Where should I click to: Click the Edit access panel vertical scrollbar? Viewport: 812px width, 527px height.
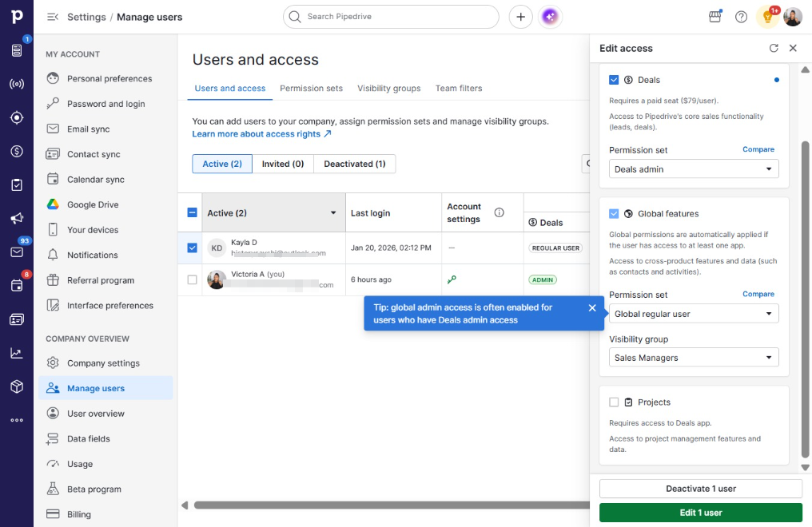click(806, 300)
